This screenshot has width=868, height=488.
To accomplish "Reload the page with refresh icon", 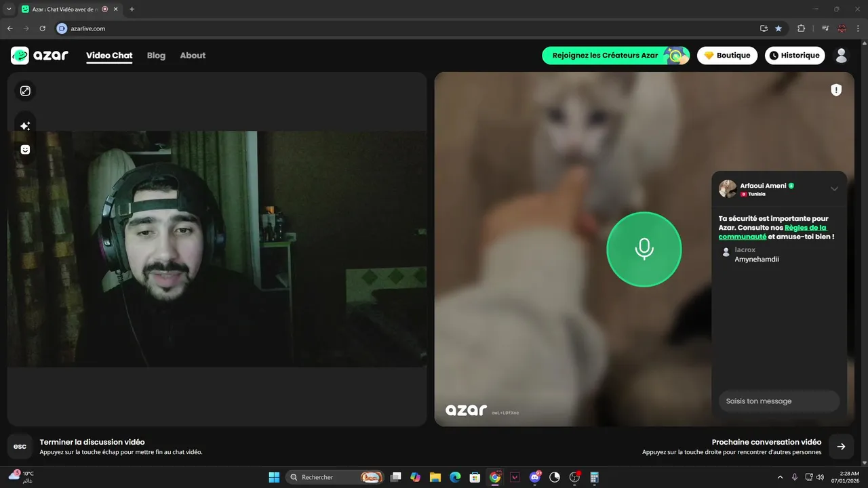I will click(42, 28).
